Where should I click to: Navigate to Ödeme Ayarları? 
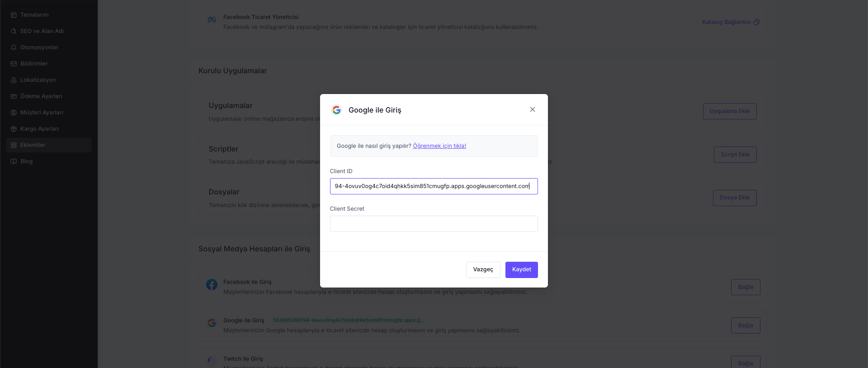[49, 96]
